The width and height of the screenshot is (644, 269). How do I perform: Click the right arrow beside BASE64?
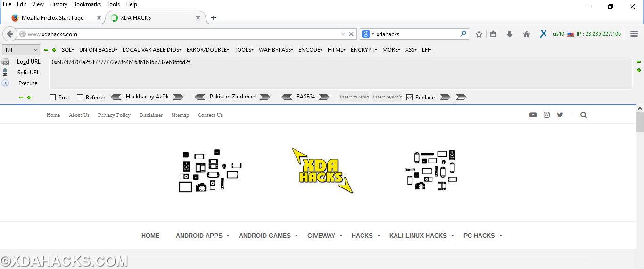pyautogui.click(x=324, y=97)
